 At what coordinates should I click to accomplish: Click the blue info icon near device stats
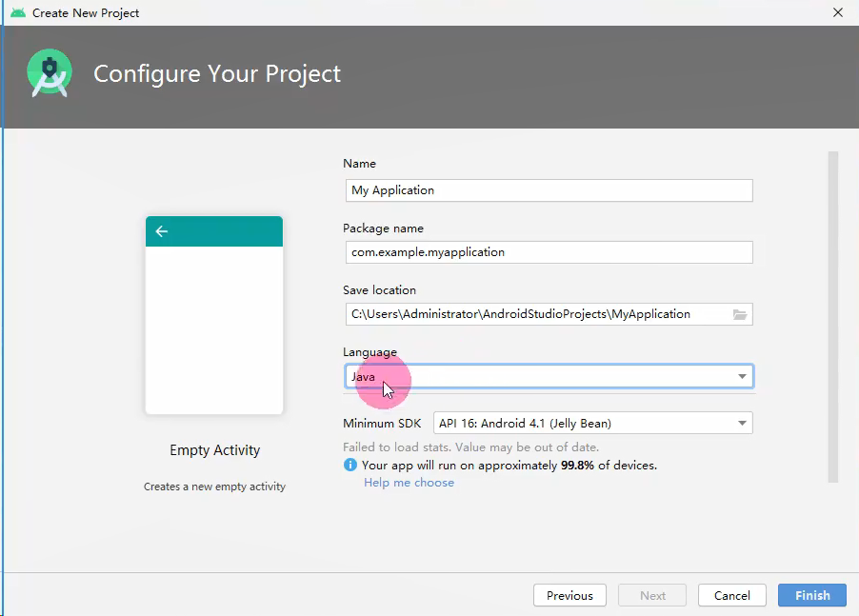[x=350, y=465]
